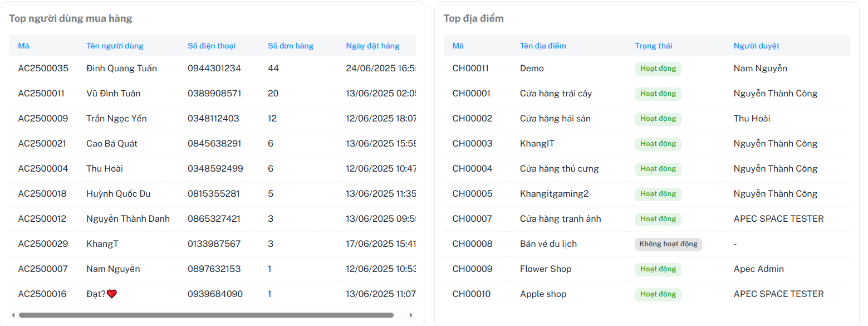The image size is (868, 326).
Task: Click the "Hoạt động" badge for Demo
Action: click(x=658, y=69)
